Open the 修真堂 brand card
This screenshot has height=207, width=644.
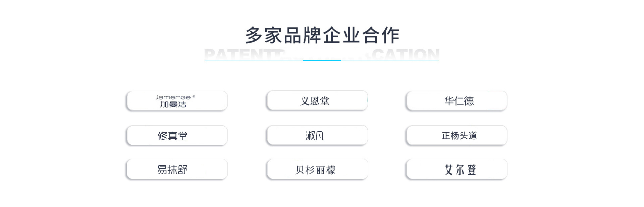tap(177, 136)
